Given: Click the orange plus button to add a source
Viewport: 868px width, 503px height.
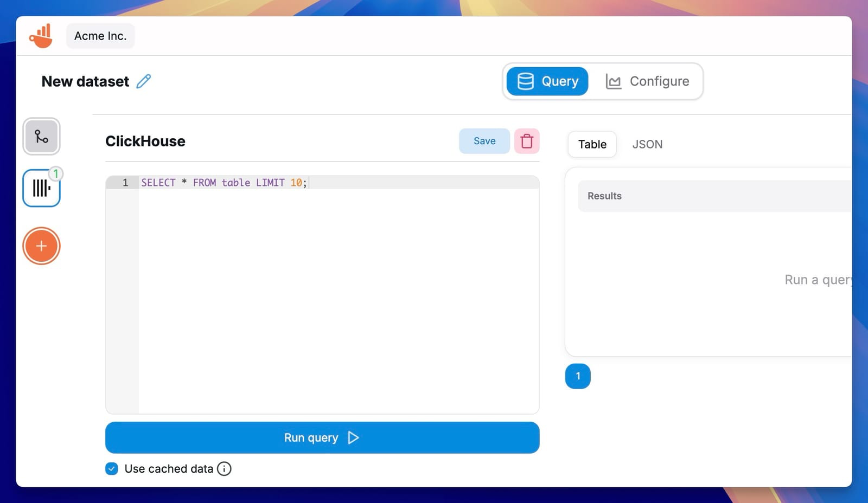Looking at the screenshot, I should [41, 246].
